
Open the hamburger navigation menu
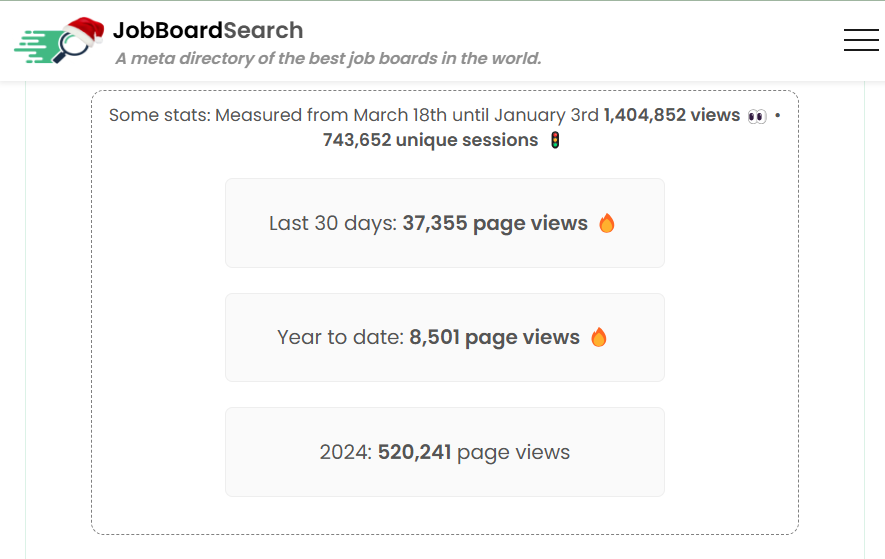click(x=861, y=40)
